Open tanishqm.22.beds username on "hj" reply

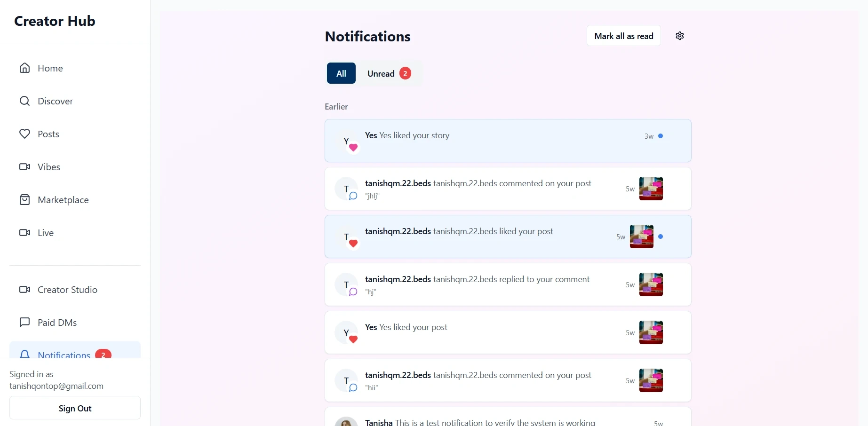click(x=398, y=279)
